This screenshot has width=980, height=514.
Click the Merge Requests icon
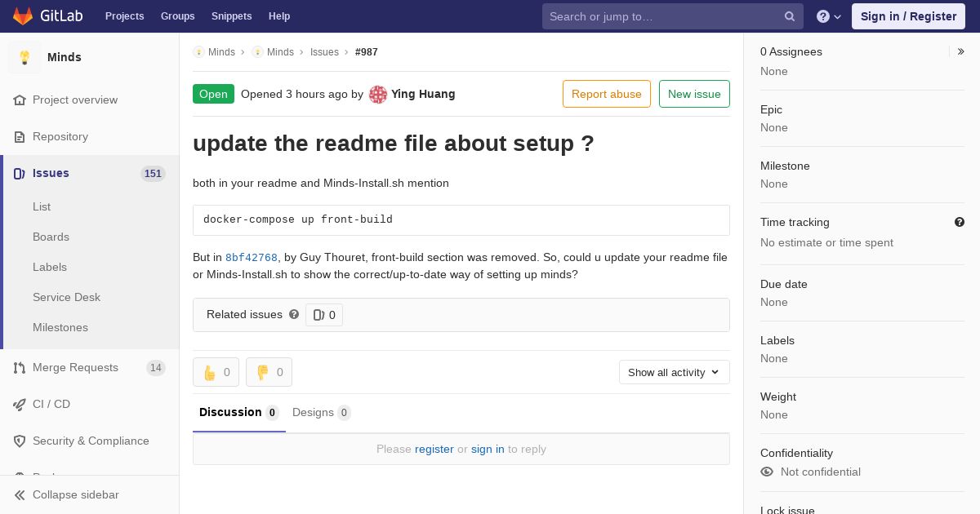(20, 368)
